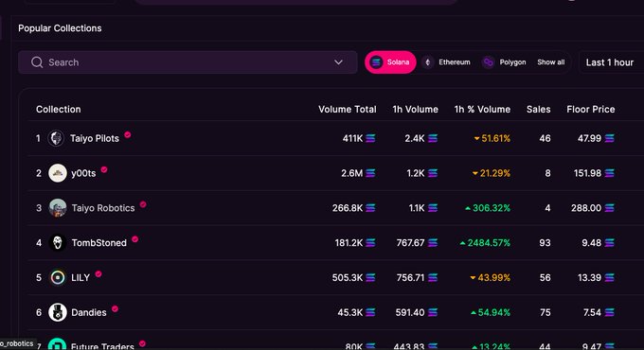Click the Solana icon beside 266.8K volume

tap(370, 208)
